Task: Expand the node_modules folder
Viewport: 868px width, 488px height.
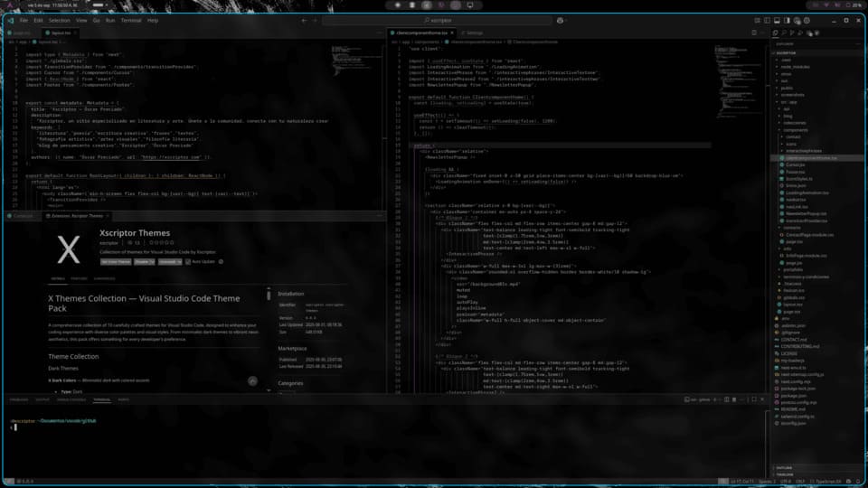Action: tap(778, 67)
